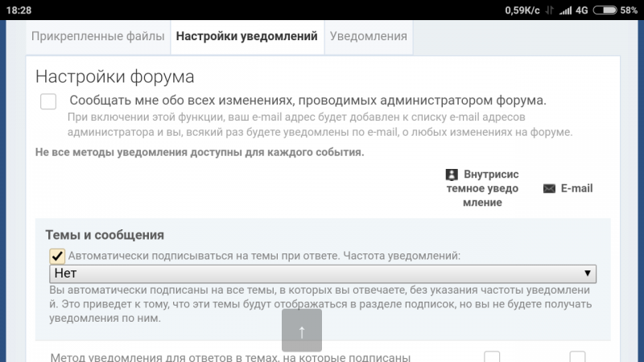Click the 58% battery percentage text
The image size is (644, 362).
coord(629,10)
